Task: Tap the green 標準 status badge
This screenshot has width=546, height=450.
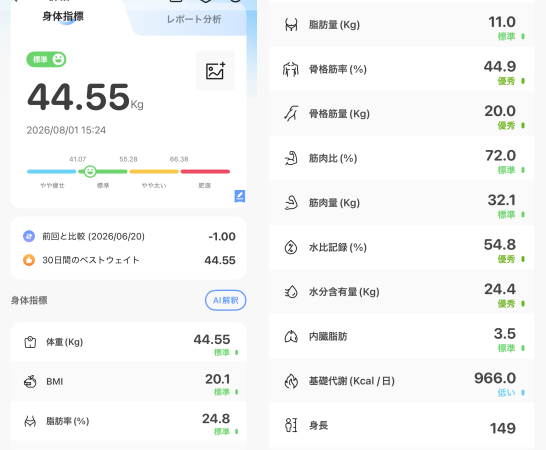Action: [46, 60]
